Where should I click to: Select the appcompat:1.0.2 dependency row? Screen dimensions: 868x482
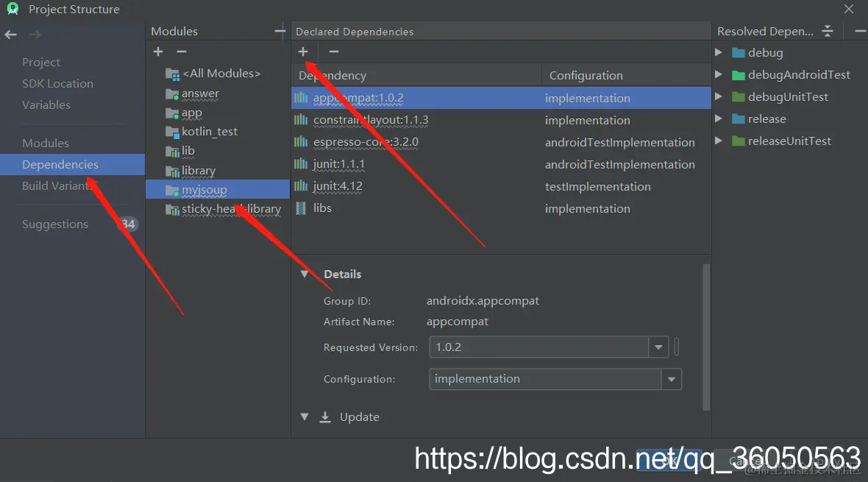click(x=501, y=98)
